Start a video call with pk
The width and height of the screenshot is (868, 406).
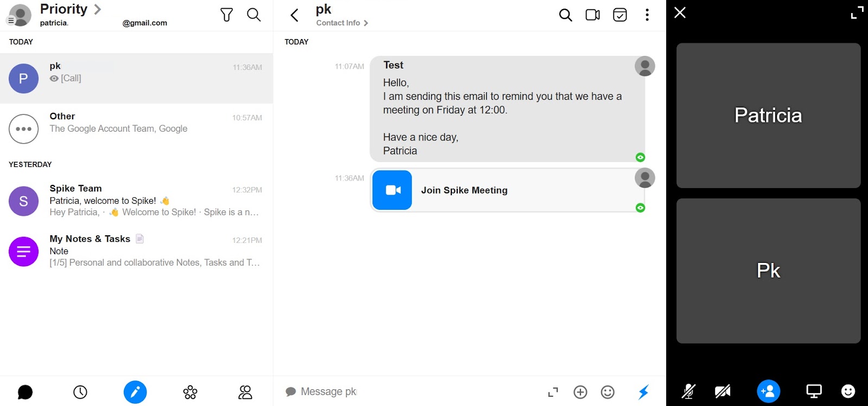click(592, 15)
